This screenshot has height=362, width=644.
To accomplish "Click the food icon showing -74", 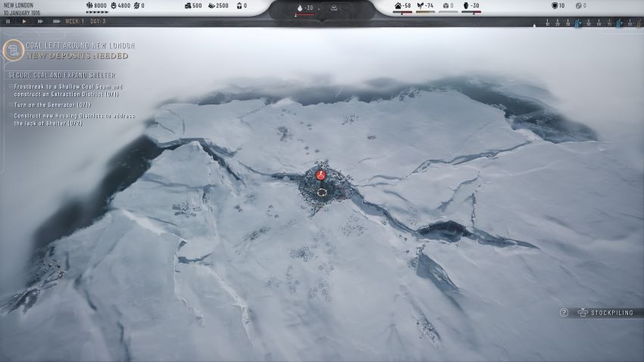I will (420, 6).
